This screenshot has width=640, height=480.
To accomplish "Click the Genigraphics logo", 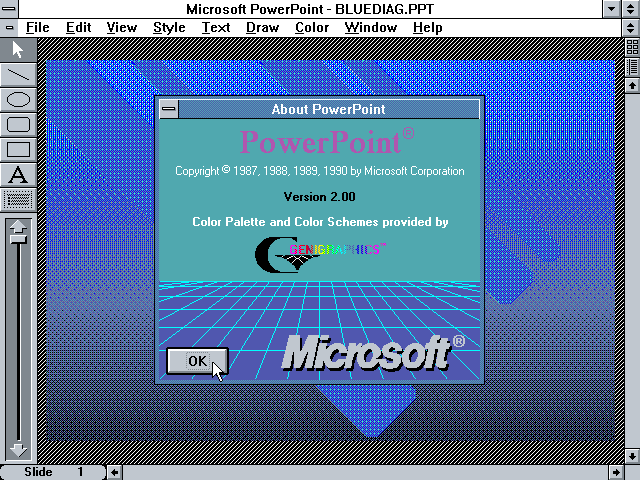I will point(320,254).
